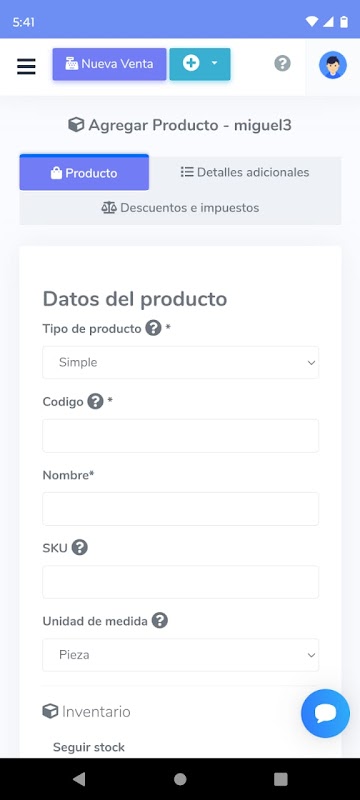Tap the Android back navigation button
The image size is (360, 800).
pyautogui.click(x=79, y=779)
